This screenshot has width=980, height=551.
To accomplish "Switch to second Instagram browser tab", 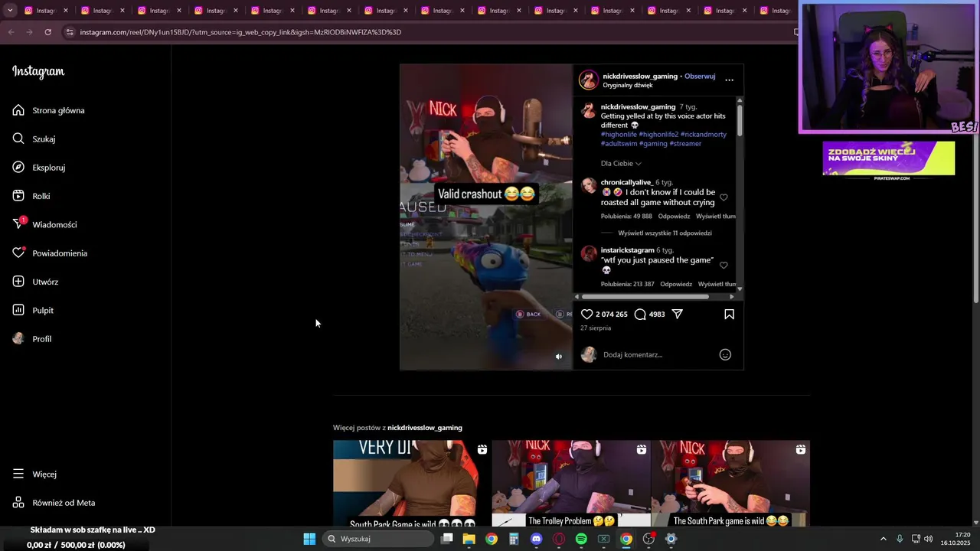I will coord(103,11).
